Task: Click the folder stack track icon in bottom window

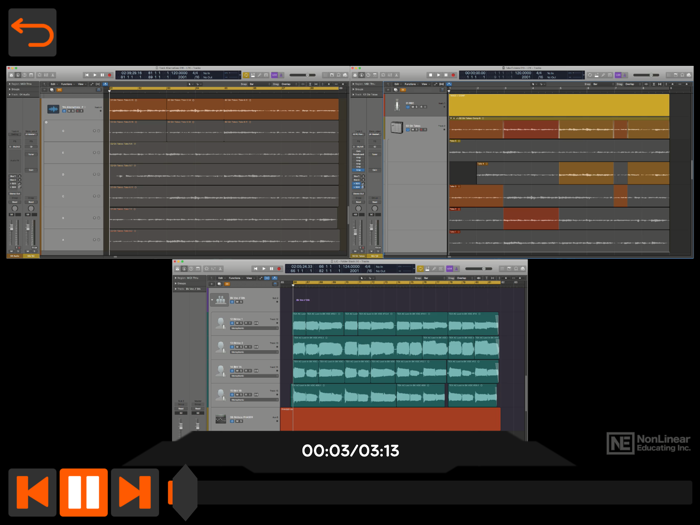Action: click(x=220, y=300)
